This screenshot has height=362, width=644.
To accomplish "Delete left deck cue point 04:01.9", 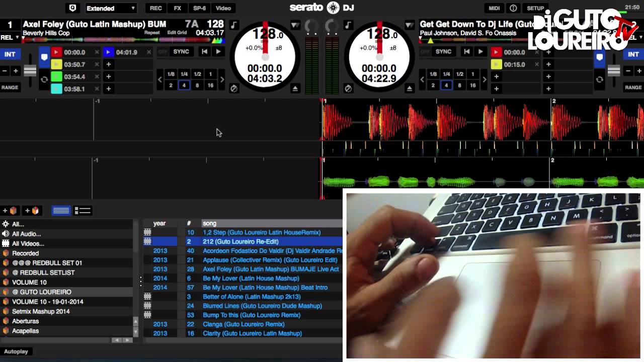I will [149, 52].
